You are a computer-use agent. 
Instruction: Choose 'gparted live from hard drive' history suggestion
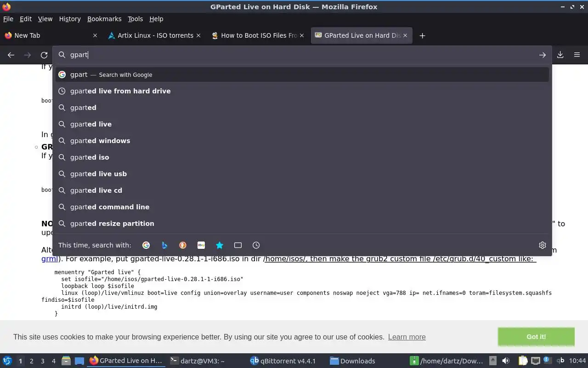(x=302, y=91)
